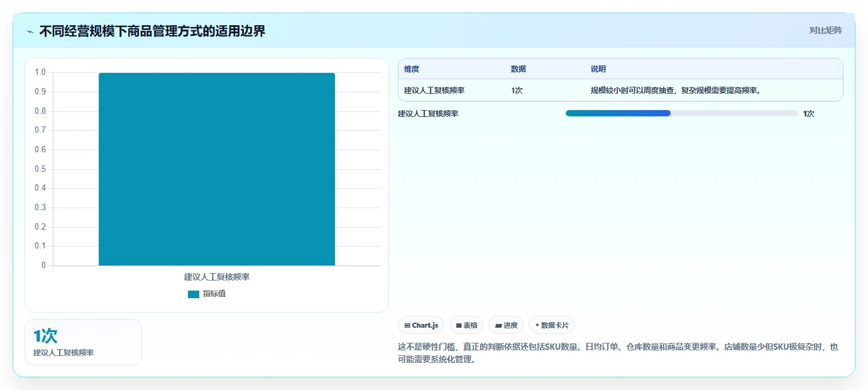Click the 1次 value beside the progress bar
868x390 pixels.
point(809,114)
